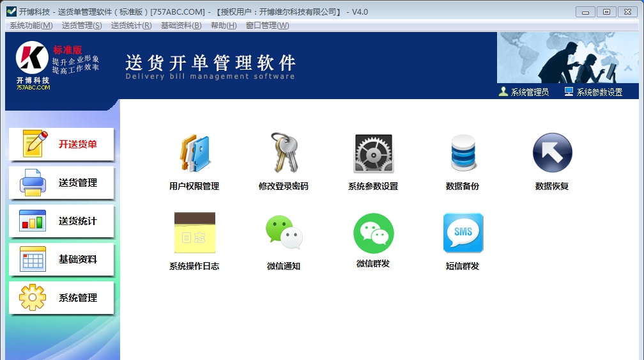Click the 微信群发 label text
This screenshot has height=360, width=644.
click(373, 264)
